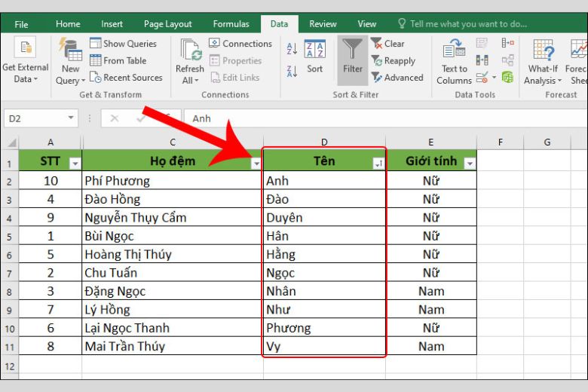Reapply the filter
This screenshot has width=588, height=392.
[x=393, y=60]
